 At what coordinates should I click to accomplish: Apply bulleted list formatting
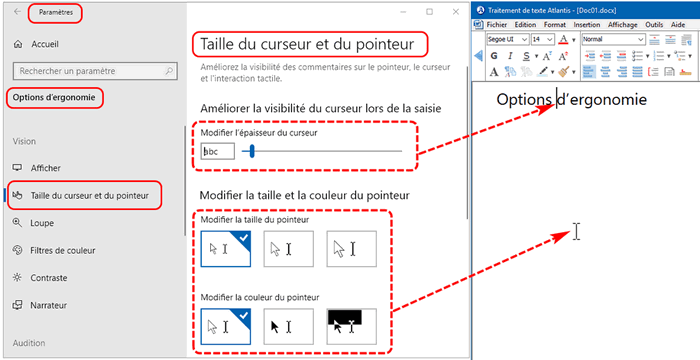click(638, 56)
